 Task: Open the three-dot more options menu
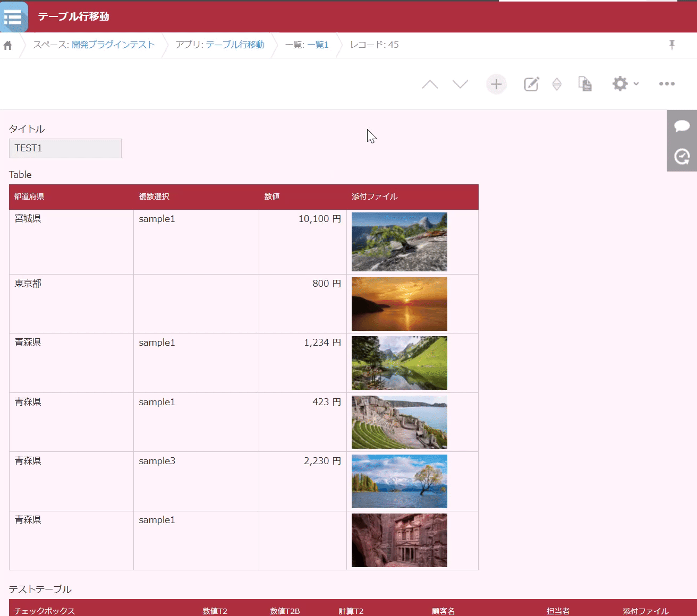tap(667, 84)
